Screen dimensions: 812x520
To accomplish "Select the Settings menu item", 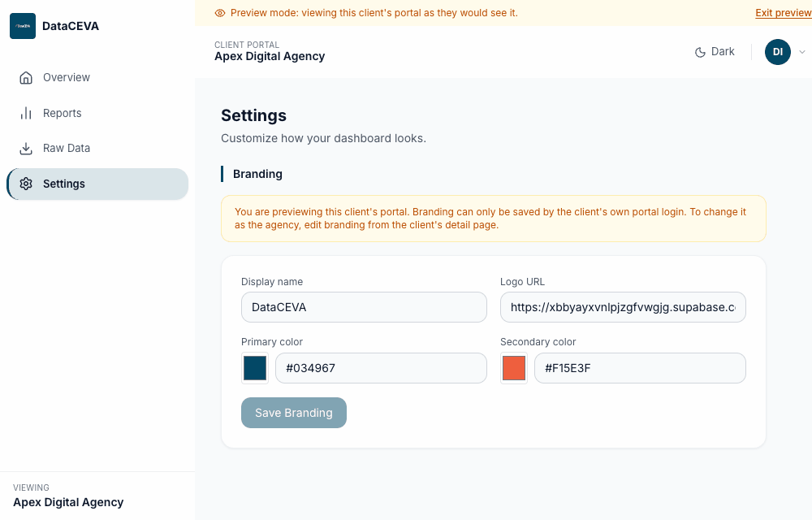I will [x=97, y=184].
